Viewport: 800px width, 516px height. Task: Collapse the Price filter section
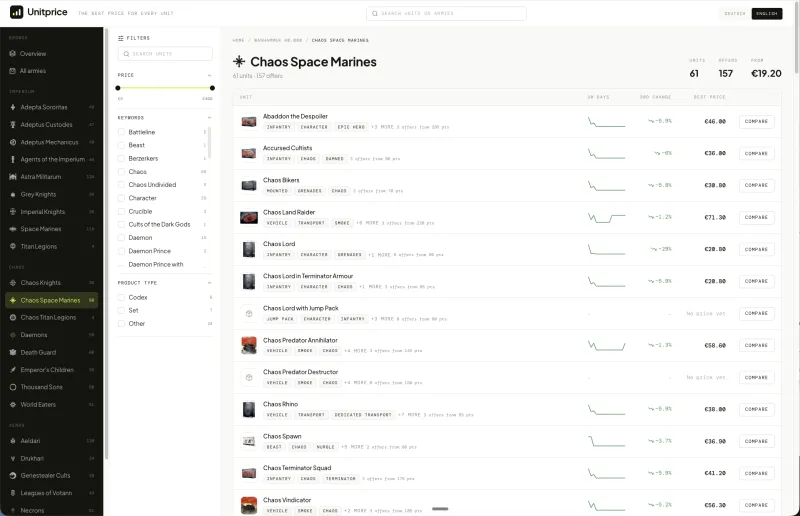pos(209,75)
